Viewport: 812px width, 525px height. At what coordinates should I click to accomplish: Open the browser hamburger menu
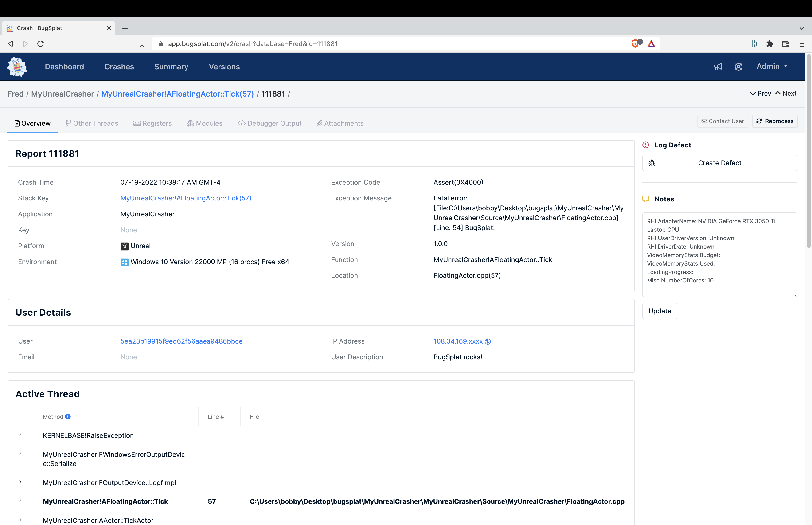[x=801, y=44]
